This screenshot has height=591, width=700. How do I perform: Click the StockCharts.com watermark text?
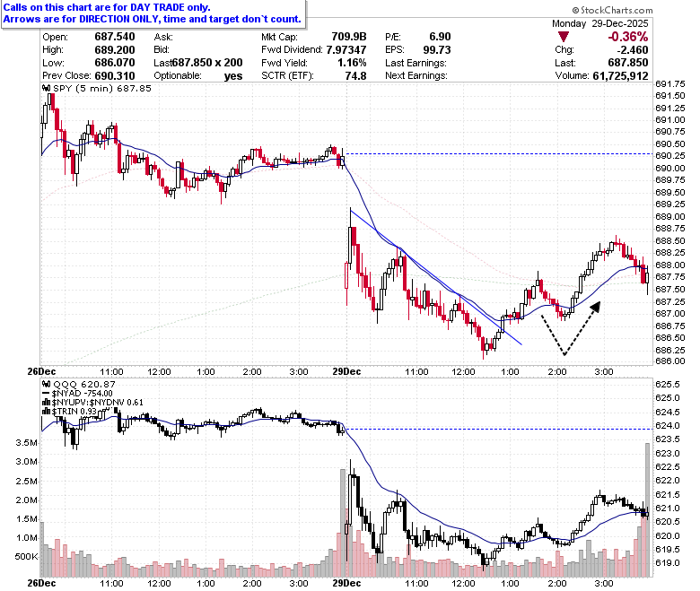pyautogui.click(x=616, y=10)
